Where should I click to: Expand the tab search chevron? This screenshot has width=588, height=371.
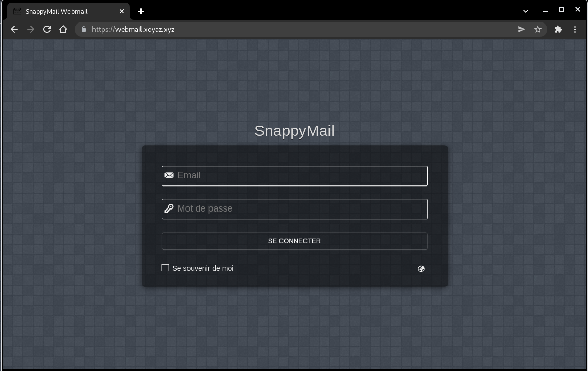(x=526, y=11)
